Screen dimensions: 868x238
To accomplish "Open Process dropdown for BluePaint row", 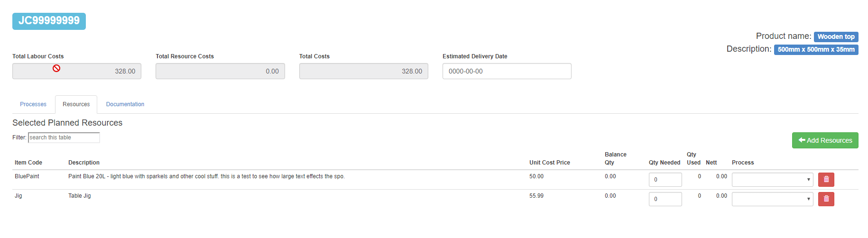I will [x=772, y=180].
